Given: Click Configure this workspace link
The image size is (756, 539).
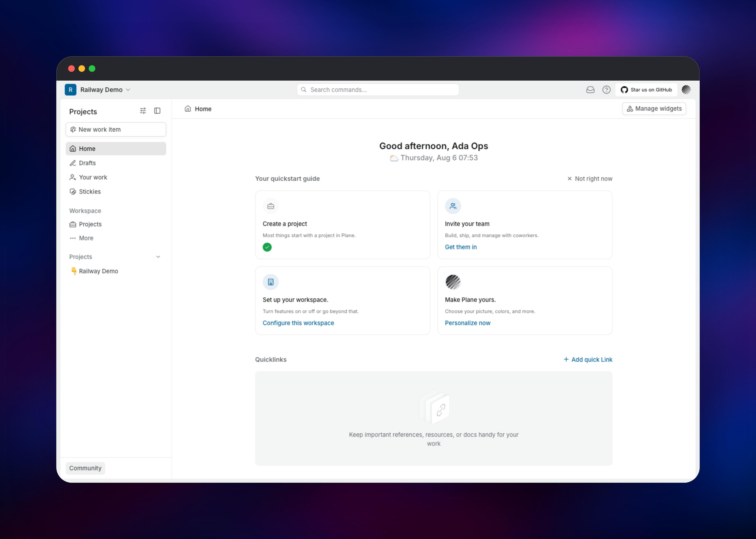Looking at the screenshot, I should [x=298, y=323].
